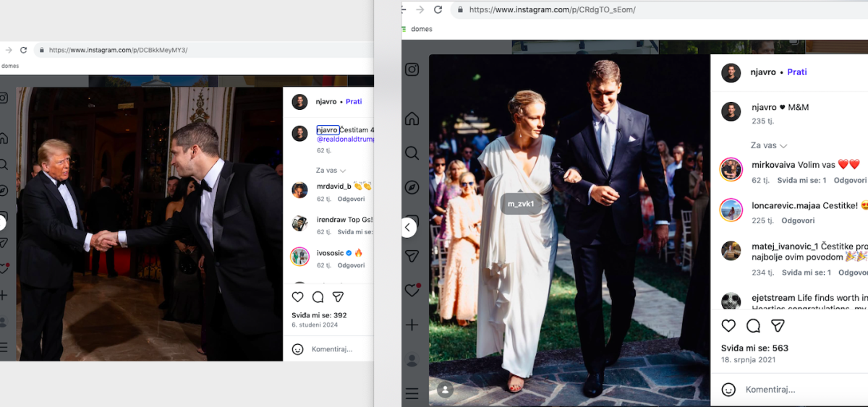Viewport: 868px width, 407px height.
Task: Open Search from right window sidebar
Action: tap(412, 153)
